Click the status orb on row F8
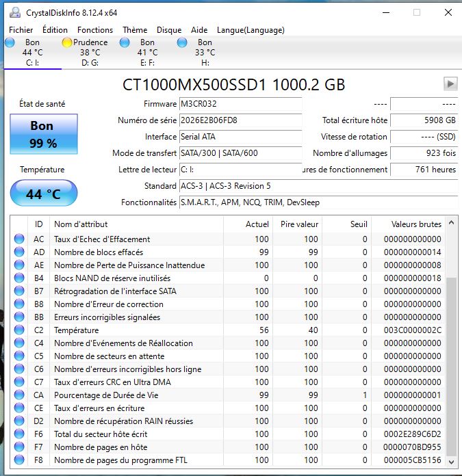Viewport: 462px width, 476px height. pos(19,460)
